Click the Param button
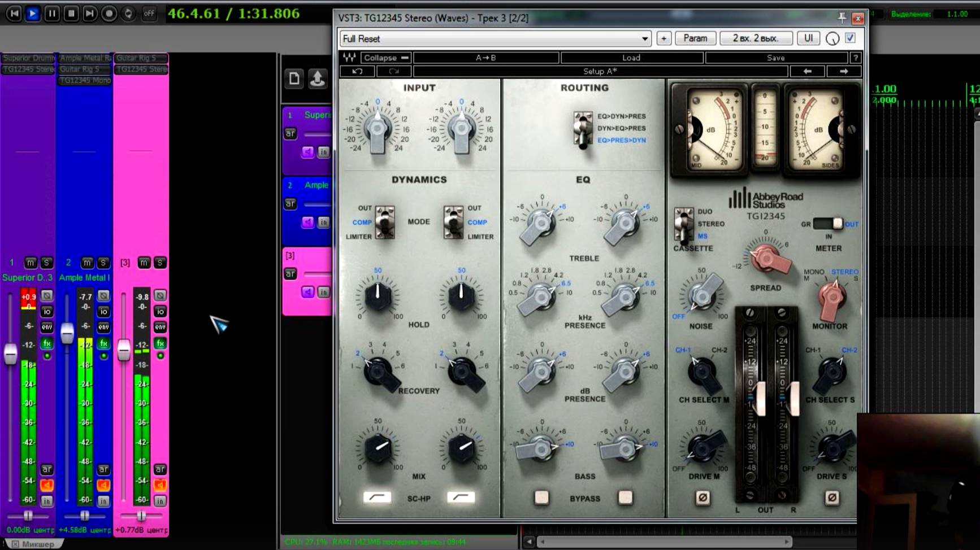980x550 pixels. 695,38
